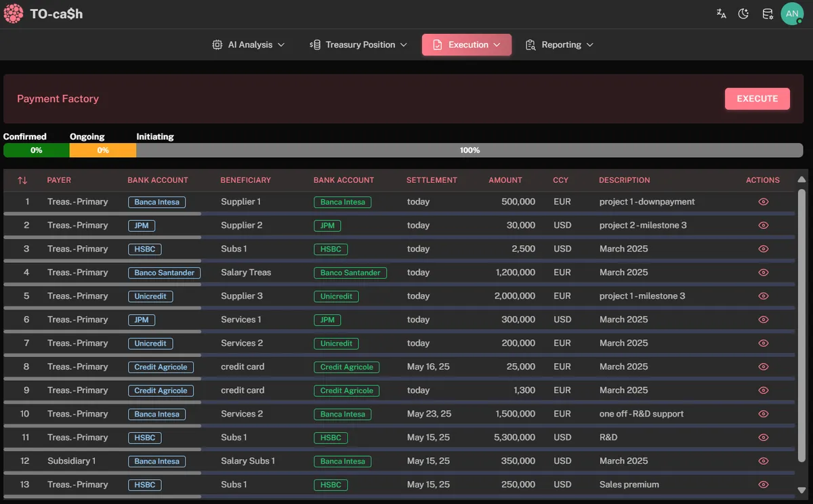Open the Execution menu tab
The height and width of the screenshot is (504, 813).
coord(467,45)
